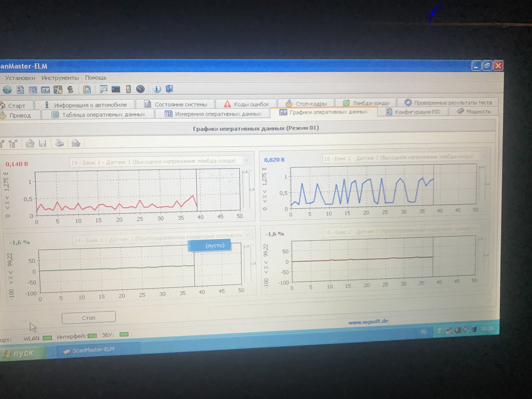Click the blue info toolbar icon
532x399 pixels.
pyautogui.click(x=157, y=89)
